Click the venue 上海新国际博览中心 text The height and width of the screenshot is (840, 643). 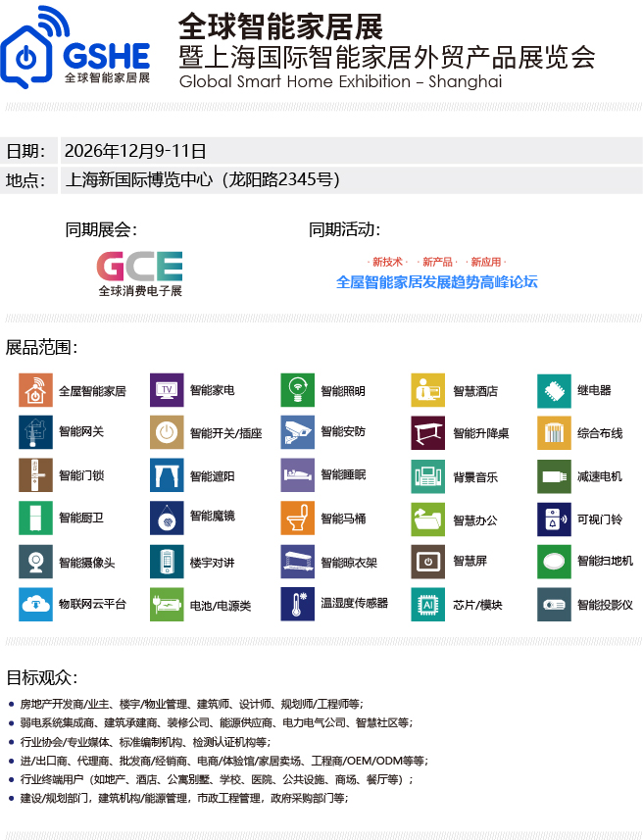[203, 179]
